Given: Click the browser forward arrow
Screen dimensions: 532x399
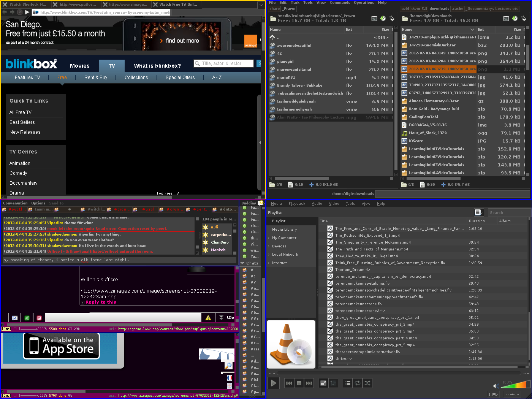Looking at the screenshot, I should 12,12.
